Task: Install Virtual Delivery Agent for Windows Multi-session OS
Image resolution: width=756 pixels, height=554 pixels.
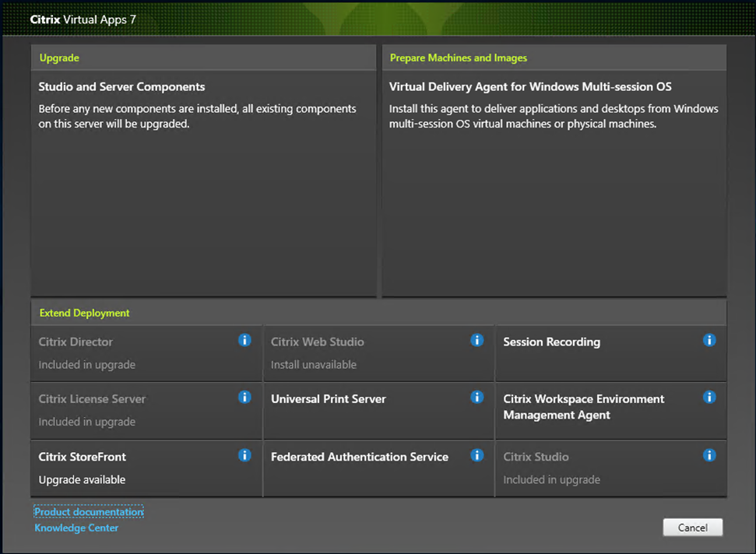Action: 554,184
